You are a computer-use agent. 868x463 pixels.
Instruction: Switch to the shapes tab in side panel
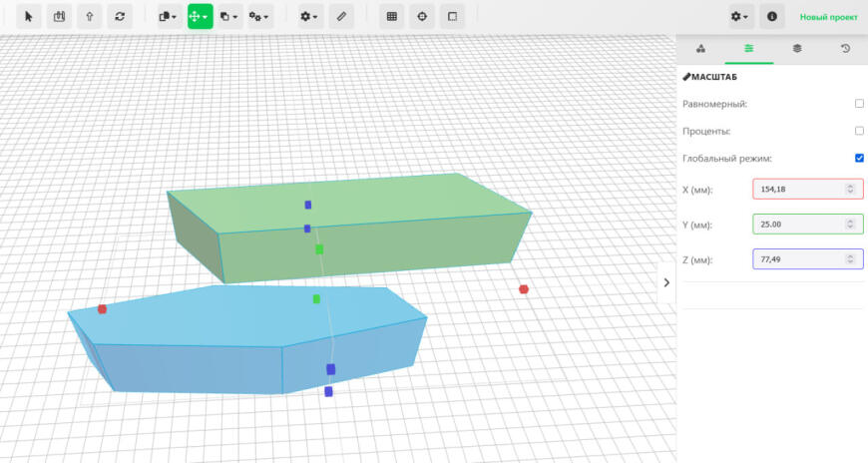[700, 48]
